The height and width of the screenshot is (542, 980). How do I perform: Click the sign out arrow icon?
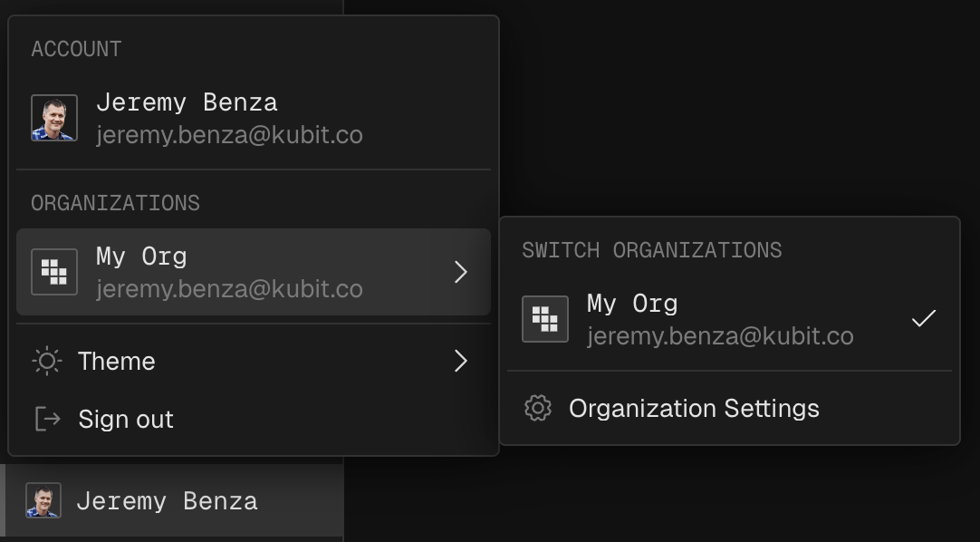47,419
